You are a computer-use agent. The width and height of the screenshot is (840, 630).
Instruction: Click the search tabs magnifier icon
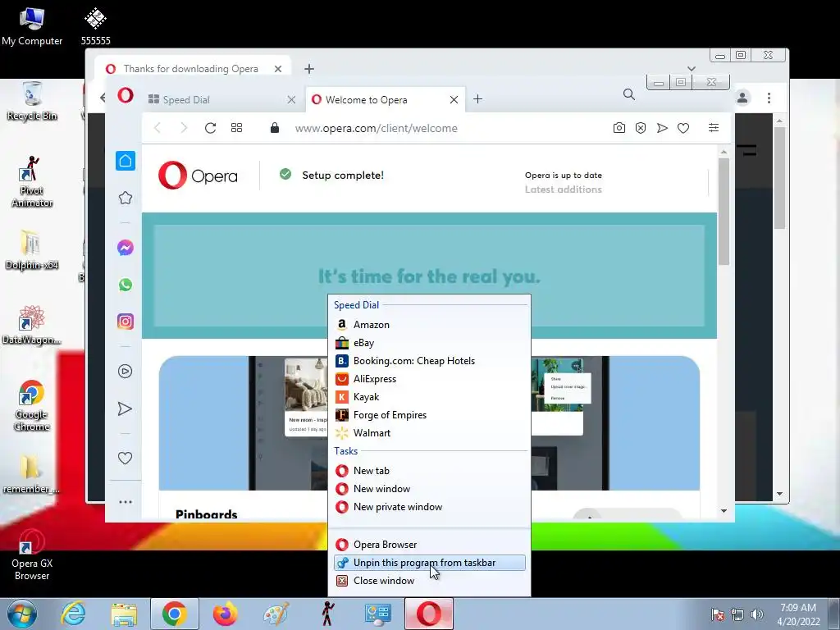pos(629,95)
